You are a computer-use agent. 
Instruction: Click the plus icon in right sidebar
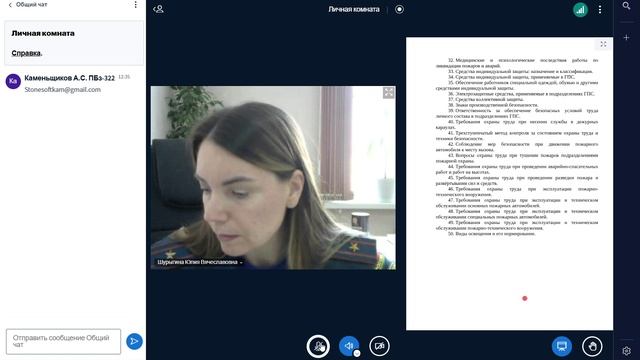click(627, 38)
